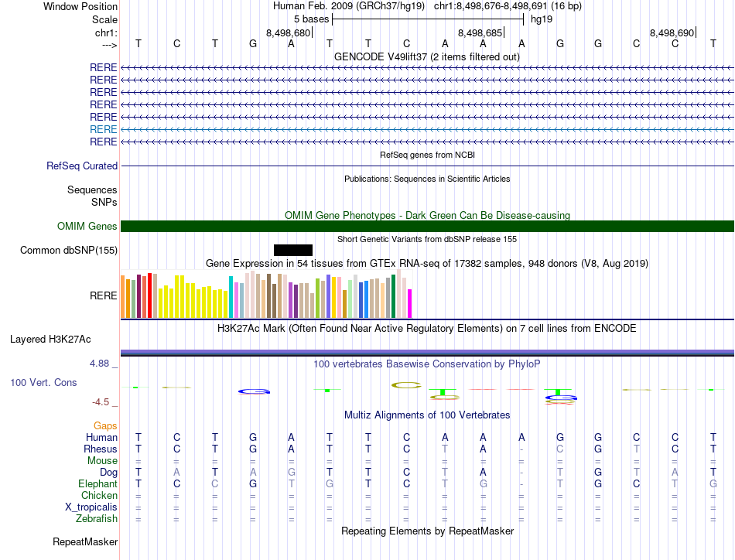Open the RefSeq Curated track label

[82, 166]
